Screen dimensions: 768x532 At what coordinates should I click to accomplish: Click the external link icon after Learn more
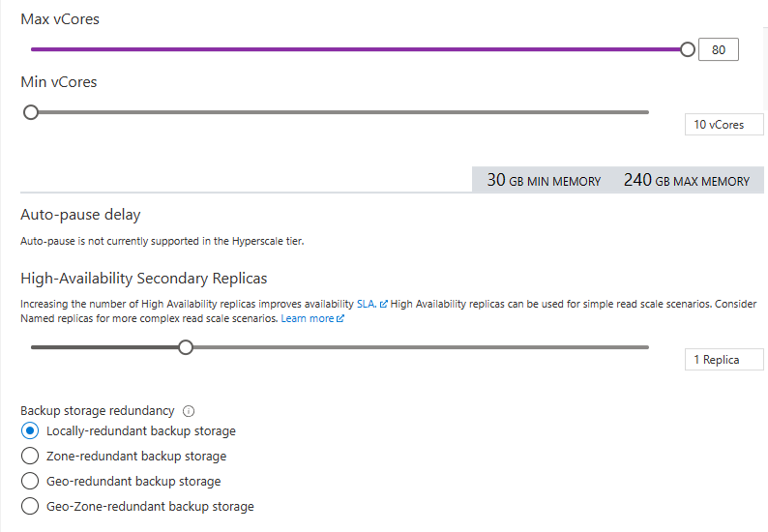[340, 319]
